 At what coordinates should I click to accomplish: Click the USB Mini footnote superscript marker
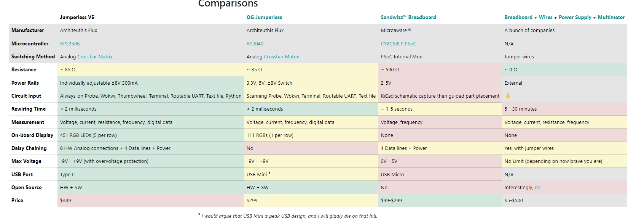tap(269, 173)
